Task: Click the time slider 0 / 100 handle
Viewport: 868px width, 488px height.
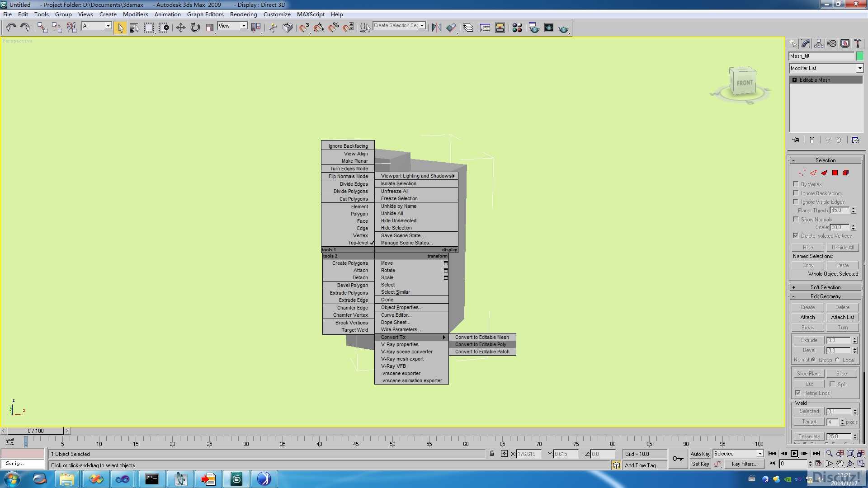Action: pyautogui.click(x=36, y=431)
